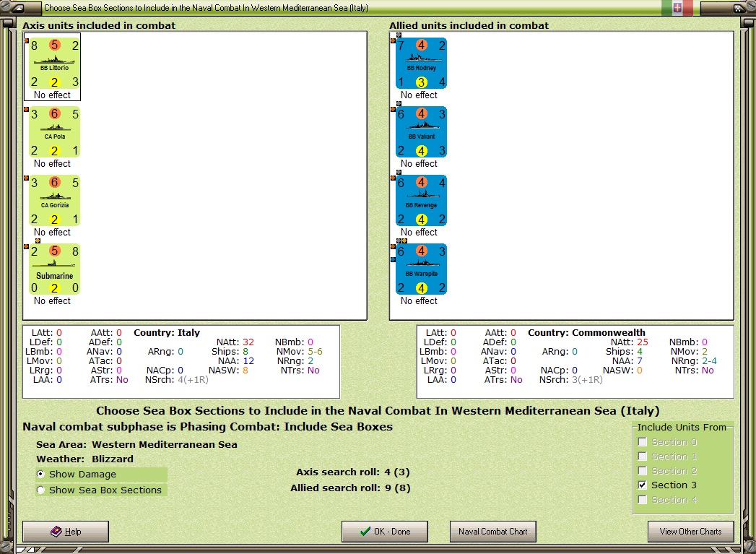Select the CA Pola unit counter
This screenshot has height=554, width=756.
pyautogui.click(x=54, y=132)
